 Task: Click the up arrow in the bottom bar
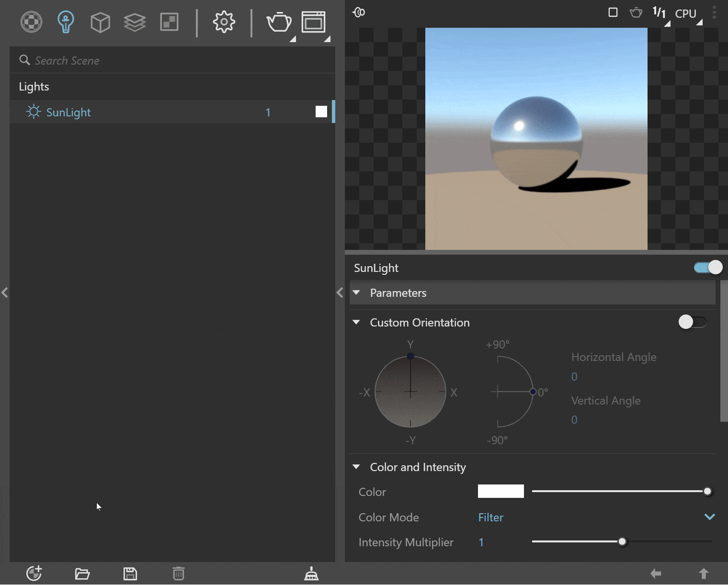click(x=704, y=574)
